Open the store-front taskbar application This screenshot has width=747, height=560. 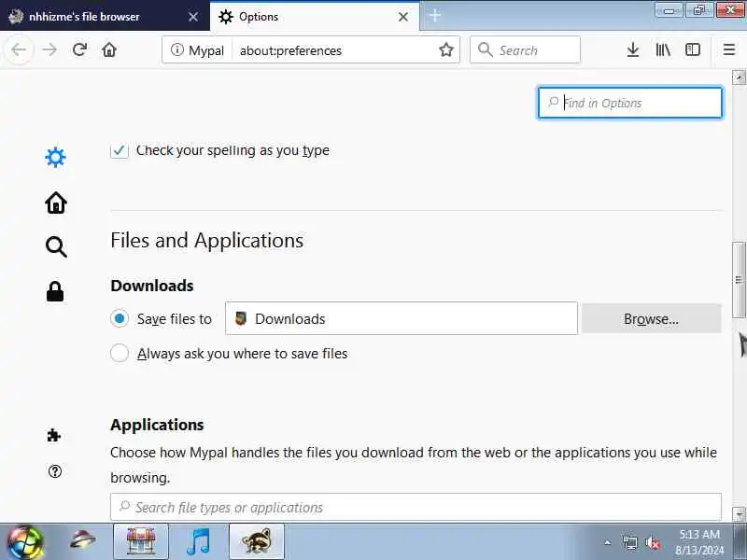click(x=141, y=541)
